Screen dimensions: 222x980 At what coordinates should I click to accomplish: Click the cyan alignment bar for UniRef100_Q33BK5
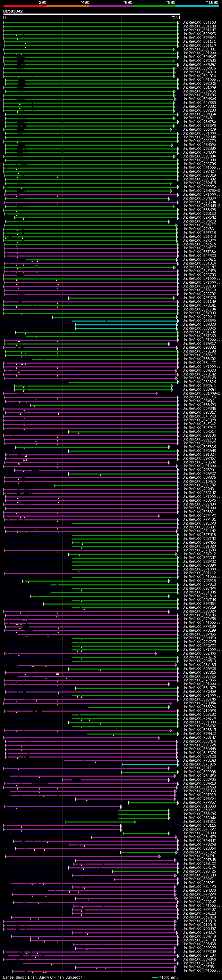[x=127, y=329]
